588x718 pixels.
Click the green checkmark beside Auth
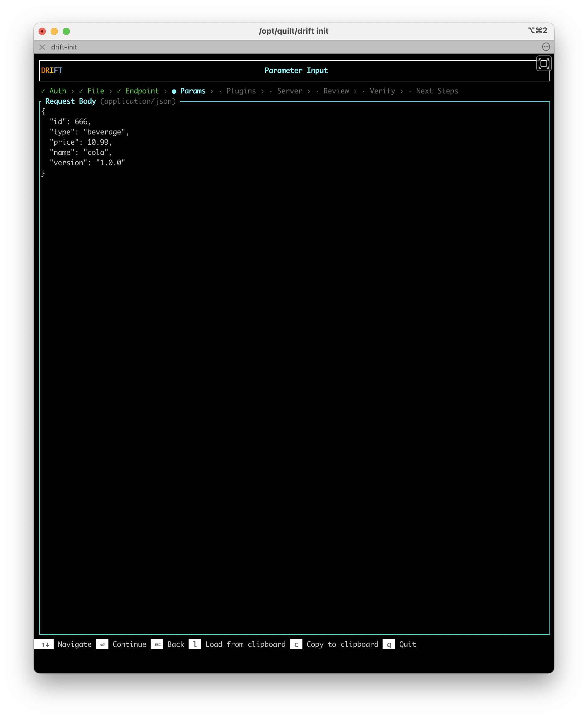point(43,91)
